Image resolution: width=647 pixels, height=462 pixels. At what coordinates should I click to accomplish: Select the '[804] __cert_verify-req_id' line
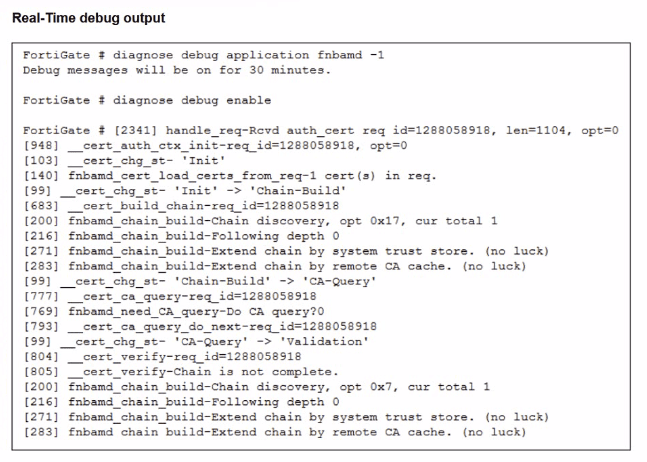(162, 356)
